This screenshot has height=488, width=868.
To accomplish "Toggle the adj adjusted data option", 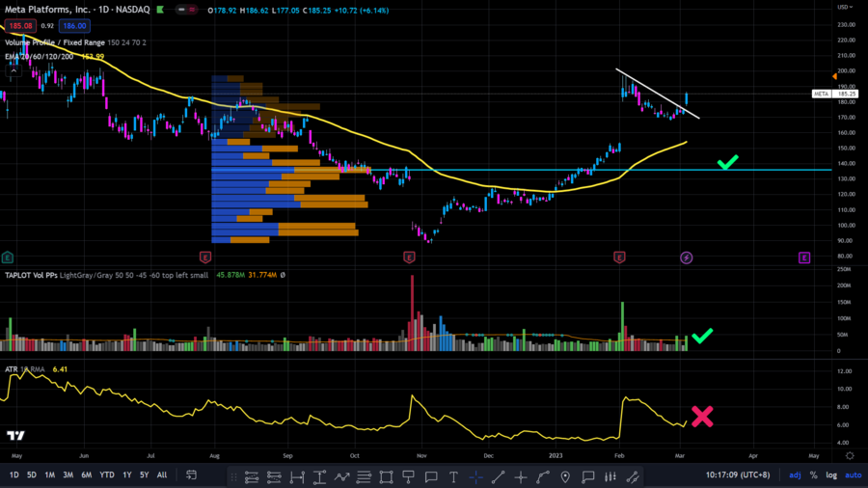I will pyautogui.click(x=795, y=474).
